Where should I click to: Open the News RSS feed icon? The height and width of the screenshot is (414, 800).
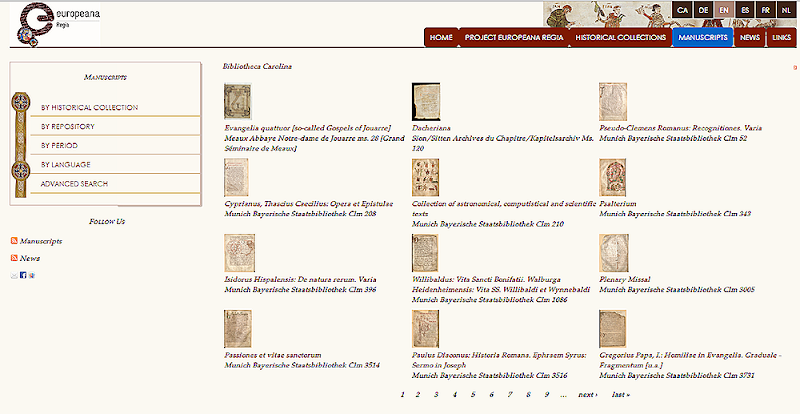tap(14, 258)
